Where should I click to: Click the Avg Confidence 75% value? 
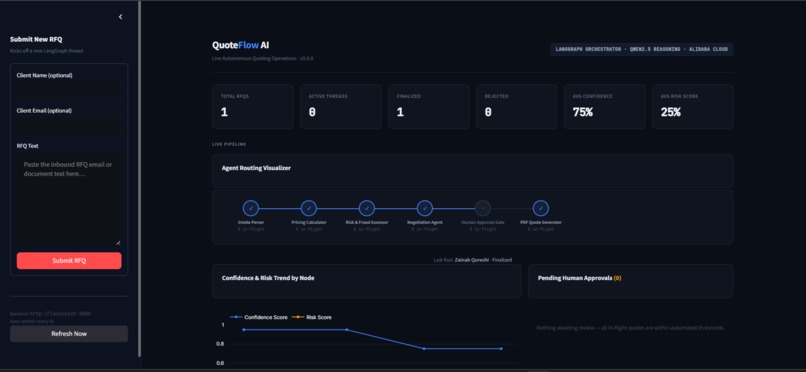(582, 112)
